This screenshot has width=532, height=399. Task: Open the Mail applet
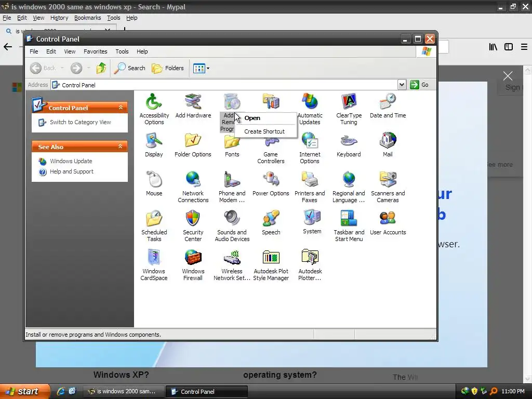pos(388,145)
